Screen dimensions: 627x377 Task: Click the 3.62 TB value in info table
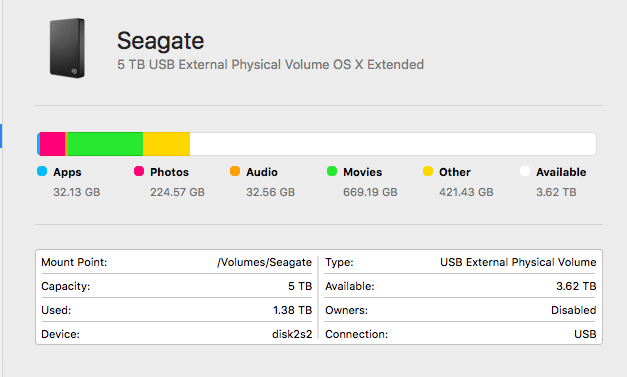576,286
